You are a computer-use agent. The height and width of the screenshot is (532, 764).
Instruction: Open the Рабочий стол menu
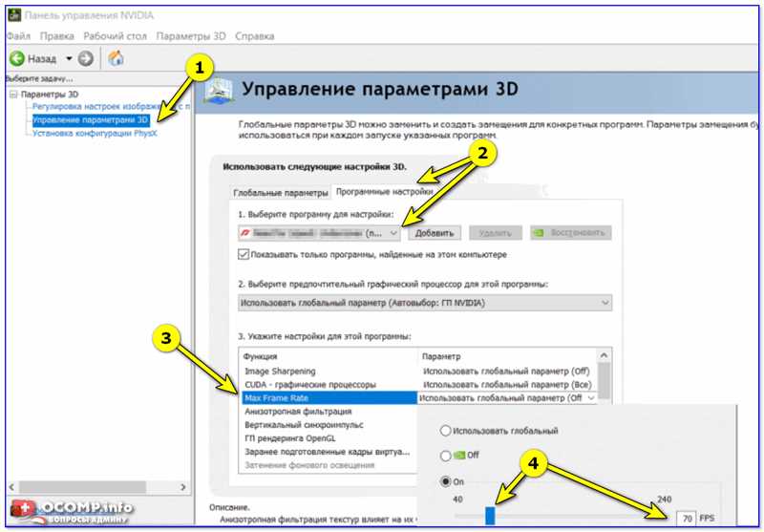point(115,36)
